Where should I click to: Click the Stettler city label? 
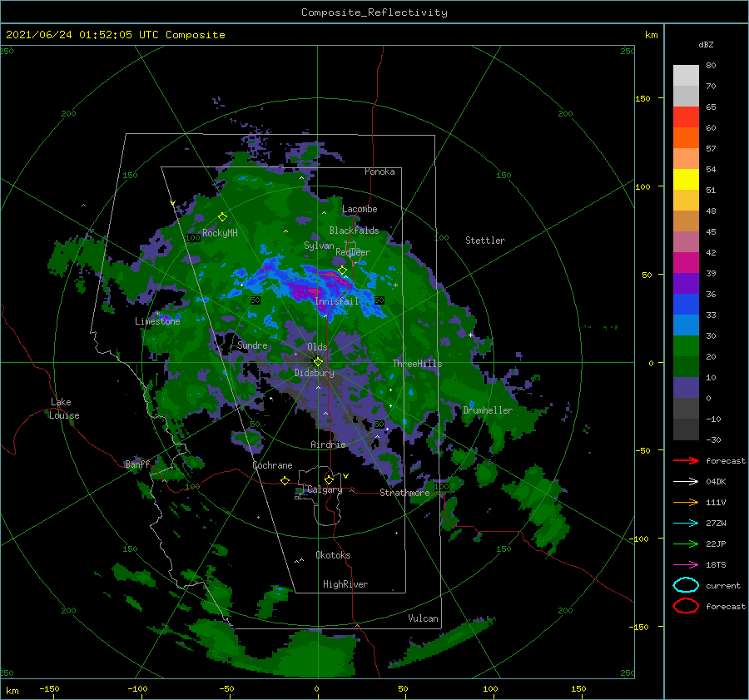click(x=485, y=241)
